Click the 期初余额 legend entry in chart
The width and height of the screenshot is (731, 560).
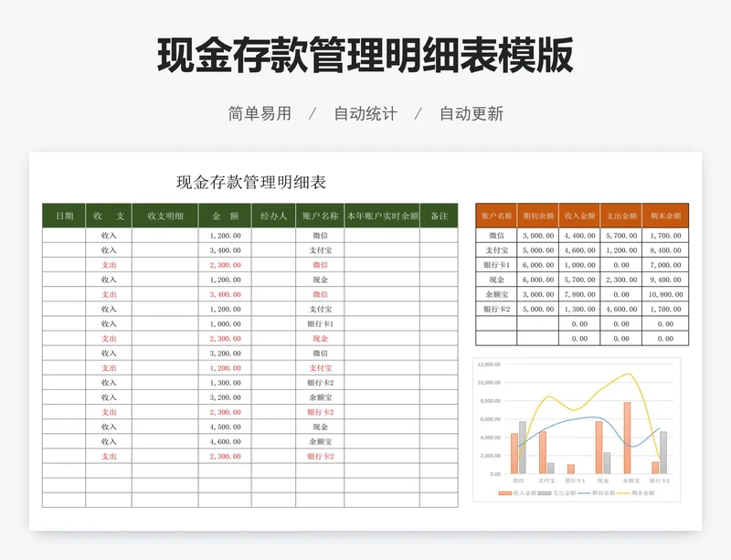597,493
